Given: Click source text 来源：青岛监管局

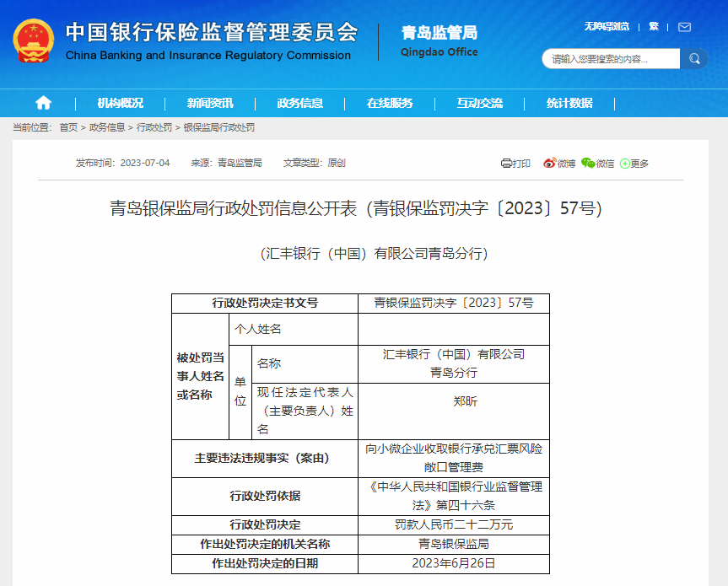Looking at the screenshot, I should pos(227,163).
